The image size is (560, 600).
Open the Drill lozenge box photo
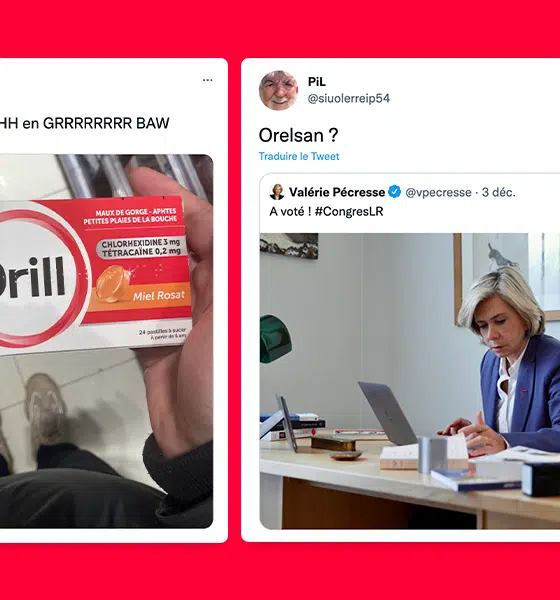click(106, 341)
